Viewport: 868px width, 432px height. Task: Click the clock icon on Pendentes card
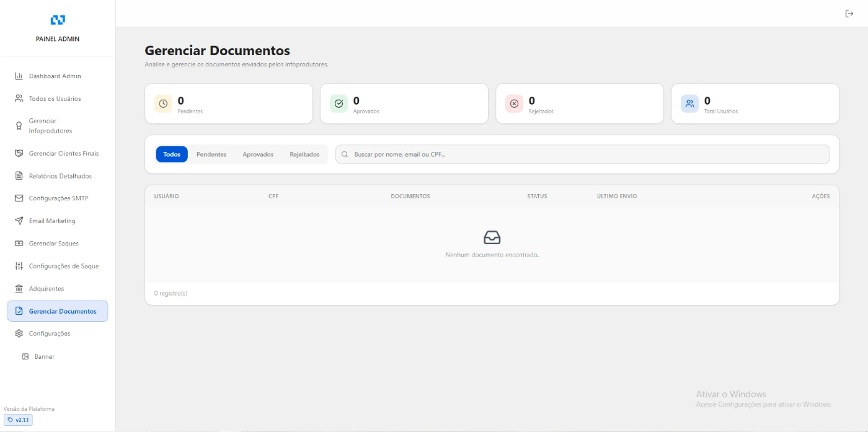[163, 104]
